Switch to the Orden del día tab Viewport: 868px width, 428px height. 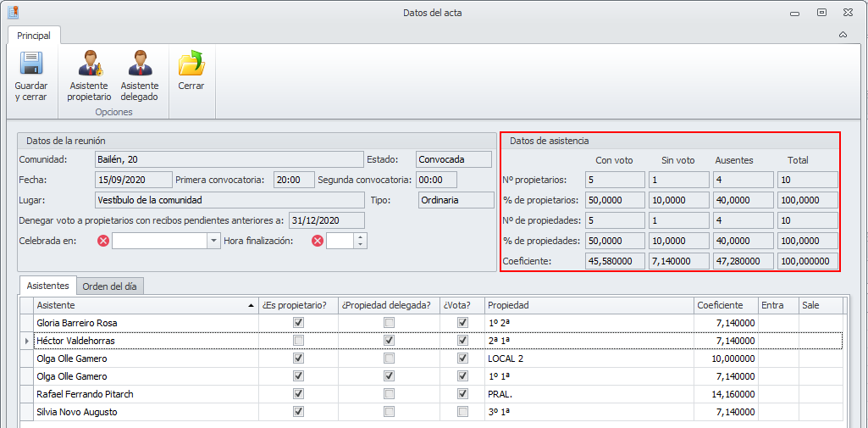click(x=112, y=286)
